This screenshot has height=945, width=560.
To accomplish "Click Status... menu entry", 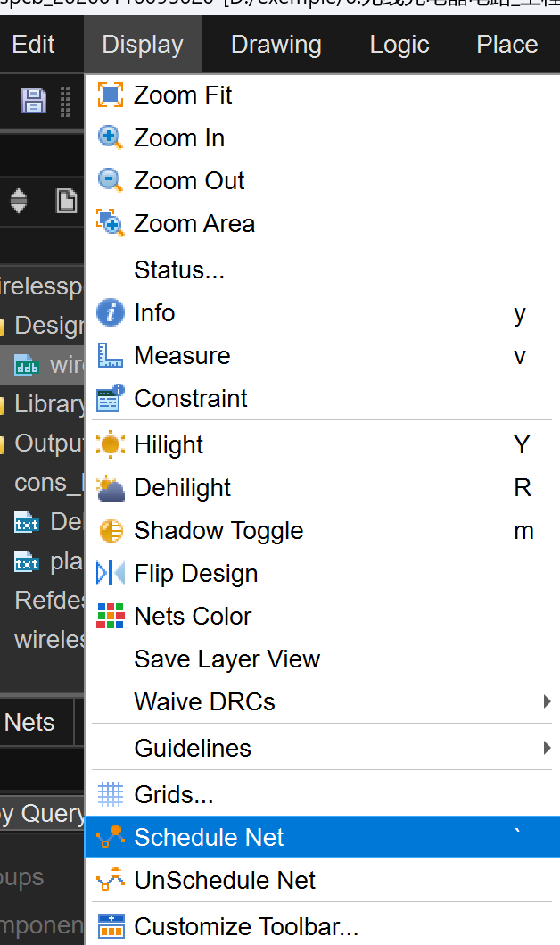I will click(x=178, y=269).
